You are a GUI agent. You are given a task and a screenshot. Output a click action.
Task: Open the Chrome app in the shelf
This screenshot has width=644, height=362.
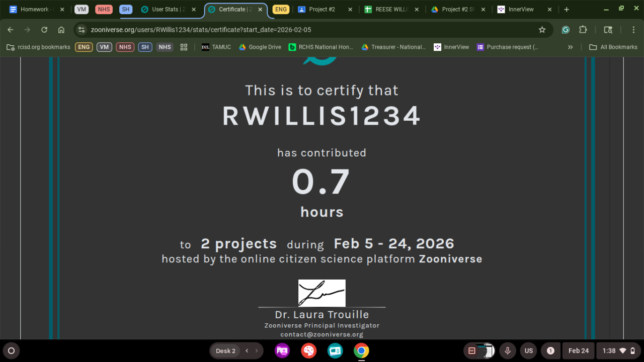361,350
